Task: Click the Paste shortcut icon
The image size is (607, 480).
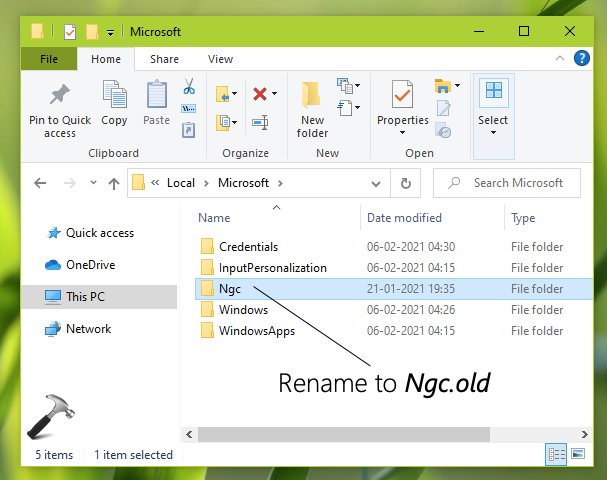Action: point(189,130)
